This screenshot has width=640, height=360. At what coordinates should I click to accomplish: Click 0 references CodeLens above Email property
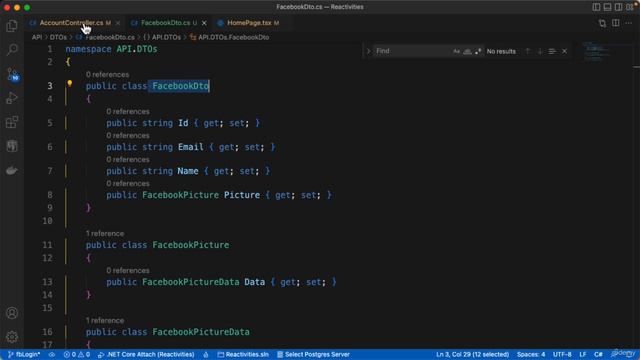click(x=128, y=136)
